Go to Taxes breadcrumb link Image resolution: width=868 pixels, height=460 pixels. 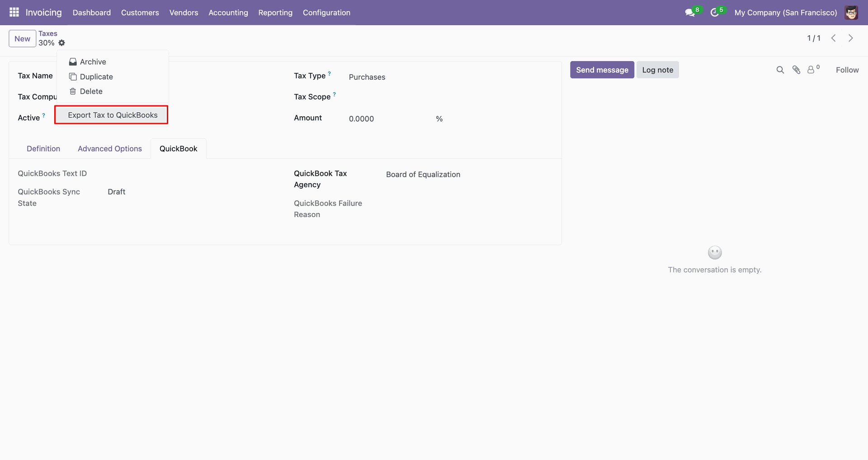point(48,33)
